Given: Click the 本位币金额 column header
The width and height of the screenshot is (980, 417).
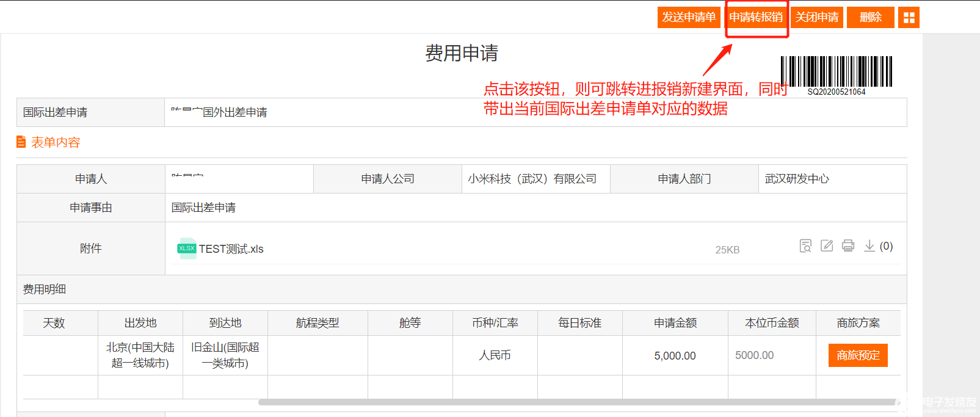Looking at the screenshot, I should (772, 323).
